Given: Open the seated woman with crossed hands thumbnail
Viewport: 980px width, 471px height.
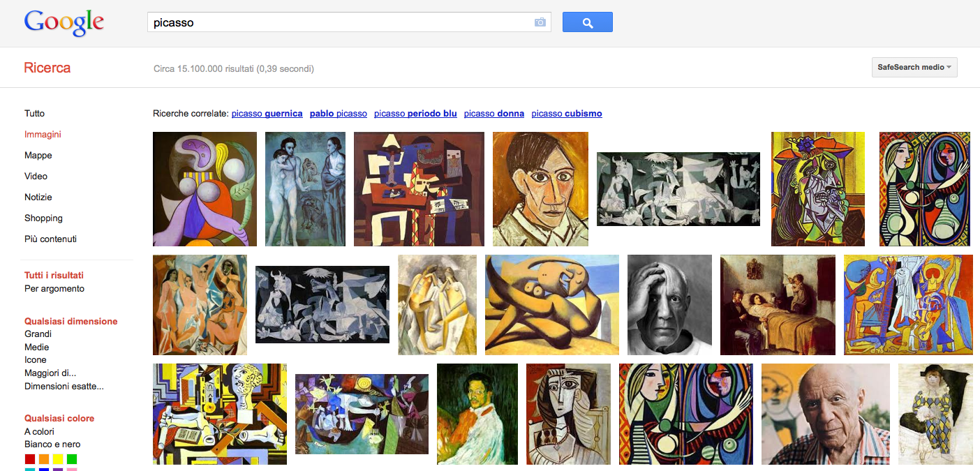Looking at the screenshot, I should pyautogui.click(x=568, y=414).
